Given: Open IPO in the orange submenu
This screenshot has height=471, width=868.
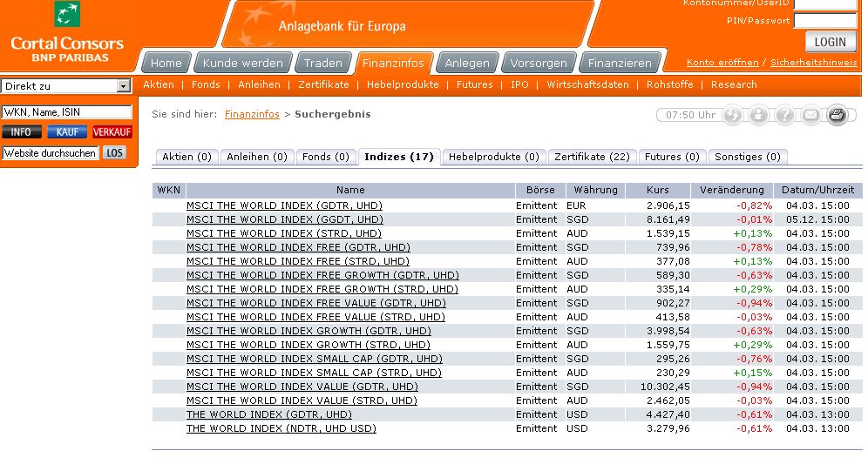Looking at the screenshot, I should [x=519, y=84].
